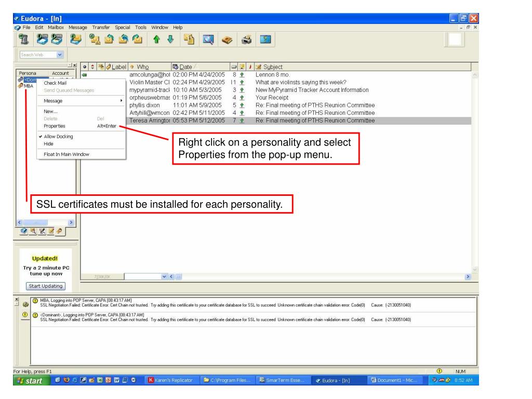The image size is (532, 399).
Task: Sort messages by the Date column header
Action: (200, 67)
